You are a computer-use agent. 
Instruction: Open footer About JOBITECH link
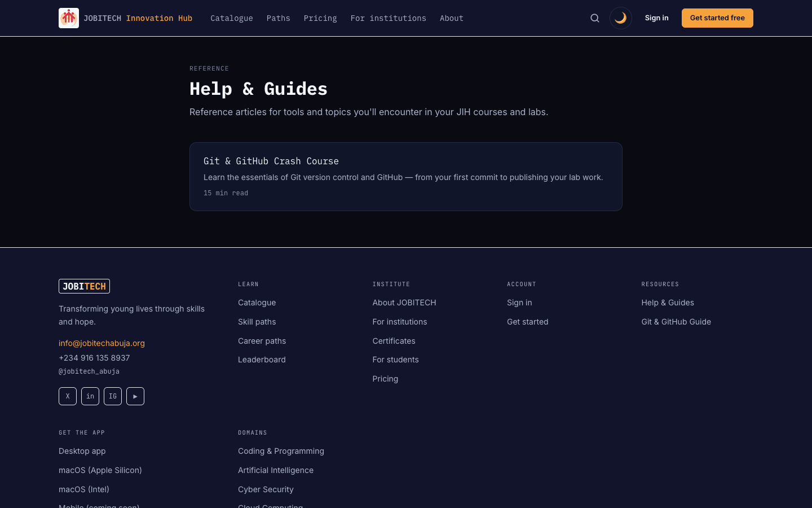click(x=404, y=303)
